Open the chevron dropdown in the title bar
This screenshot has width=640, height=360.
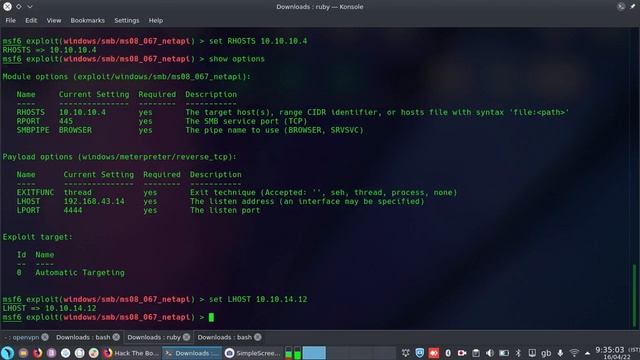point(30,7)
